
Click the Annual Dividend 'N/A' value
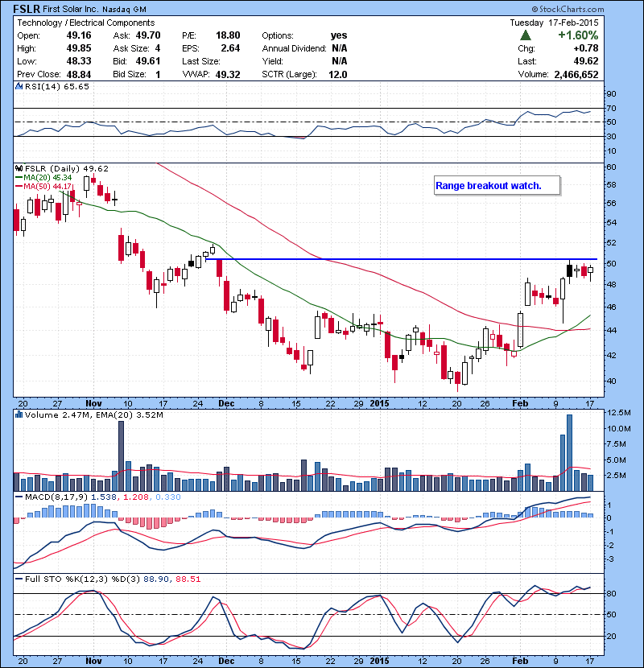339,48
